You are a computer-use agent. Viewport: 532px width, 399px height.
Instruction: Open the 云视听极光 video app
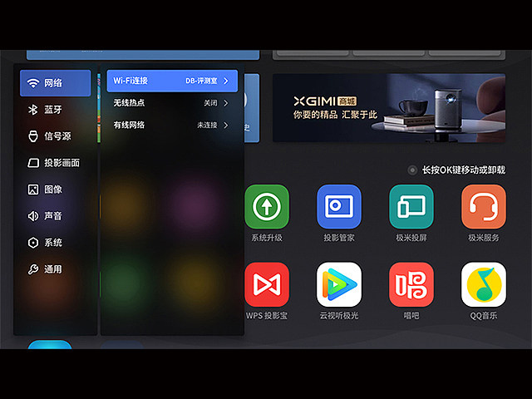339,284
